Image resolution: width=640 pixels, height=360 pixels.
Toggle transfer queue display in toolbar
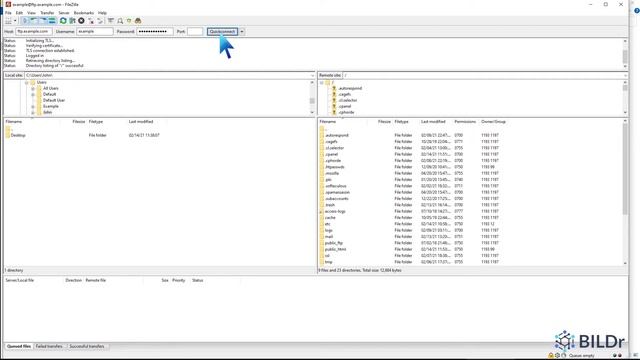pyautogui.click(x=52, y=20)
